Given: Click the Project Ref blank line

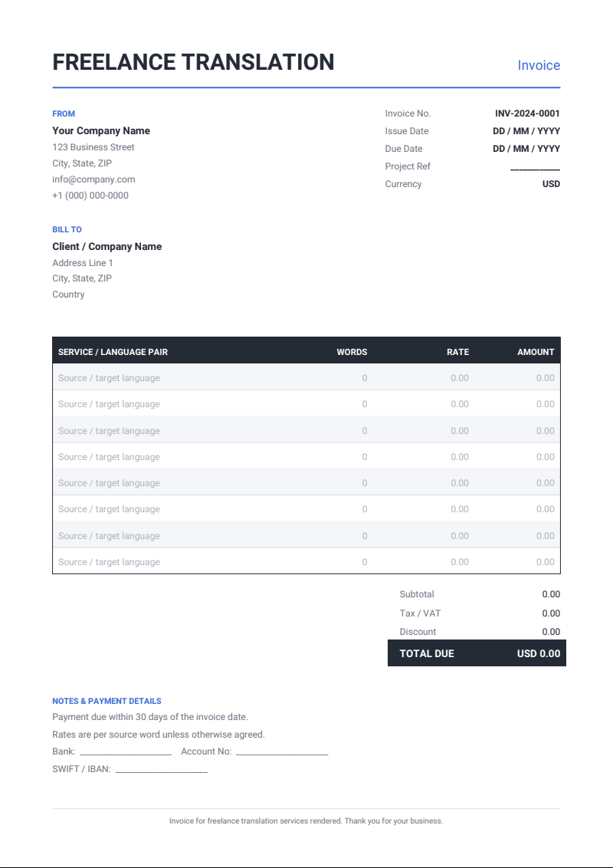Looking at the screenshot, I should 535,167.
